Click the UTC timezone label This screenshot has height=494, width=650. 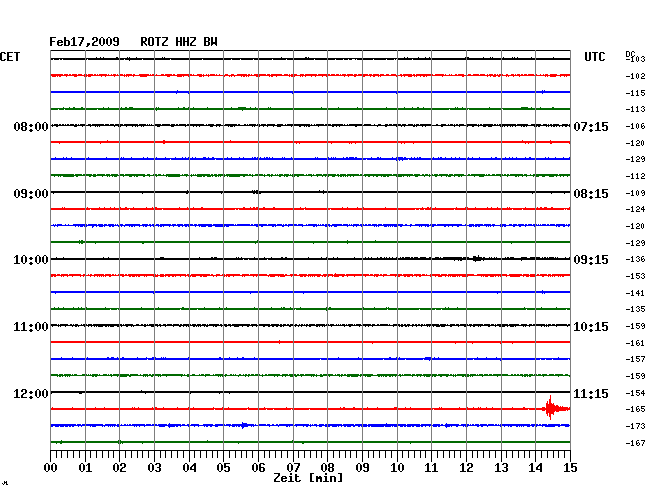click(594, 57)
